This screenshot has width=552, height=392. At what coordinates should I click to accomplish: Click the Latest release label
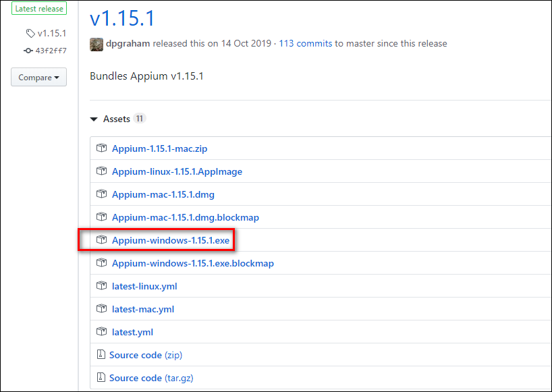tap(39, 8)
